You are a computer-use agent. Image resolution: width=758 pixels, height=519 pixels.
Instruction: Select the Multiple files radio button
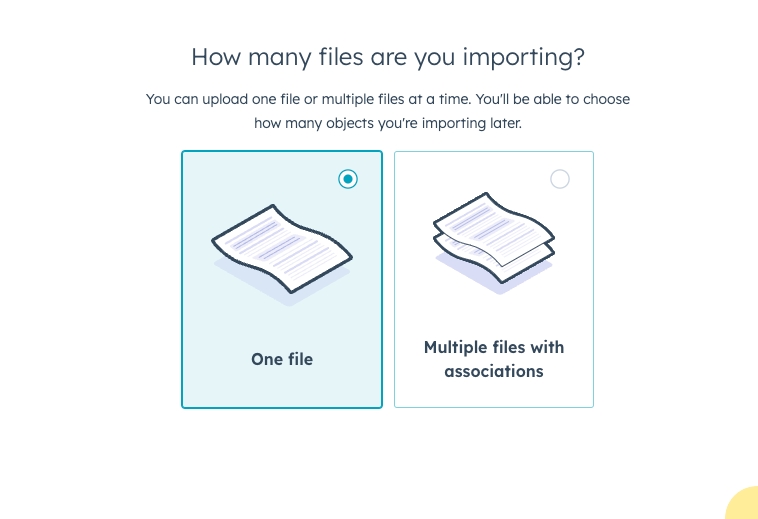pos(560,179)
